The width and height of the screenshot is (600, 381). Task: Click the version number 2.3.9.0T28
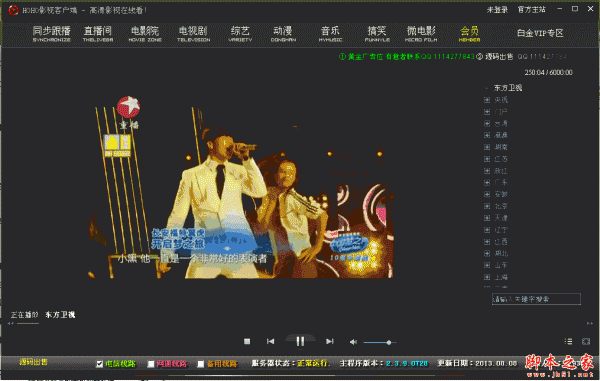coord(407,363)
